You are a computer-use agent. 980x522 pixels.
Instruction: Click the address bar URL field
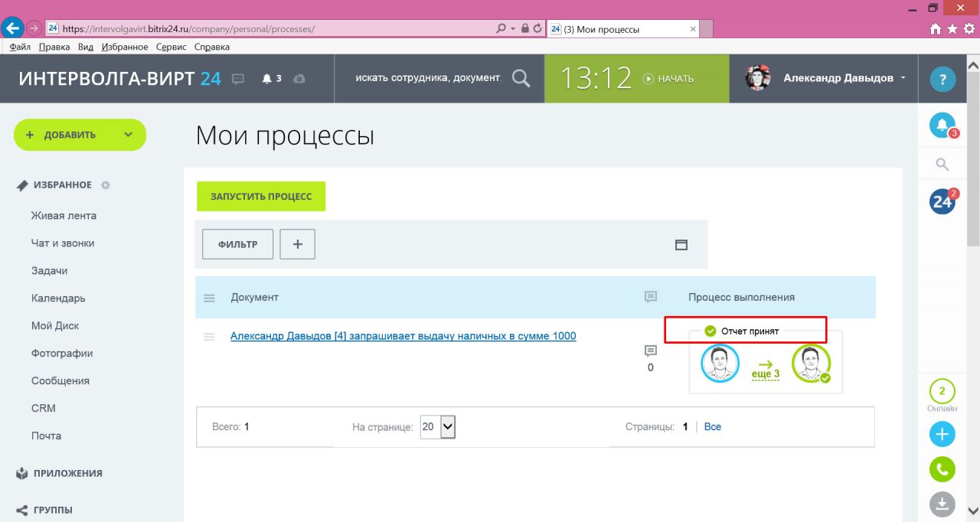(x=268, y=29)
